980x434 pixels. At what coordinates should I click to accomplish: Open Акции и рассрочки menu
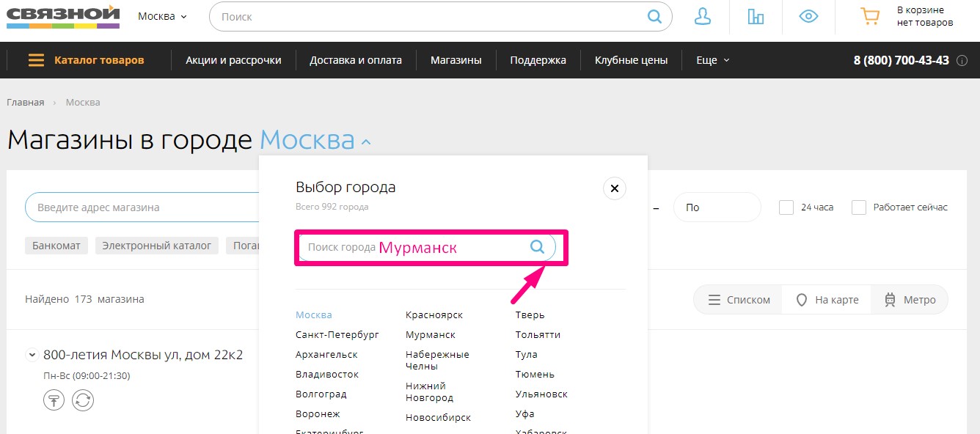click(x=233, y=60)
